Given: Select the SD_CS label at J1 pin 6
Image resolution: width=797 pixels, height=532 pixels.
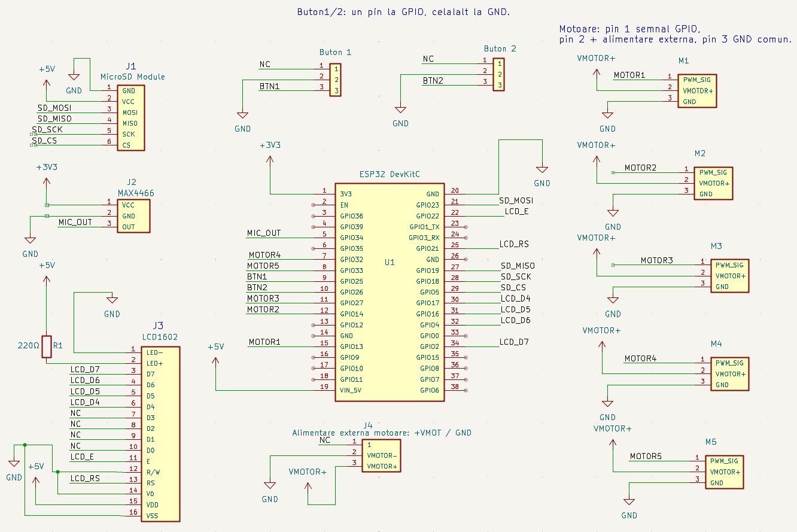Looking at the screenshot, I should [45, 140].
